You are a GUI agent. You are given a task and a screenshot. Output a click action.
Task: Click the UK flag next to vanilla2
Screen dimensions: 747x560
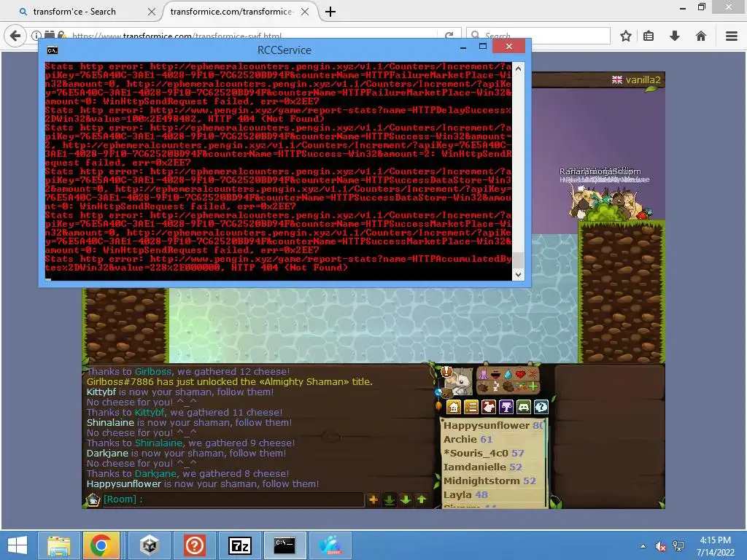coord(617,80)
